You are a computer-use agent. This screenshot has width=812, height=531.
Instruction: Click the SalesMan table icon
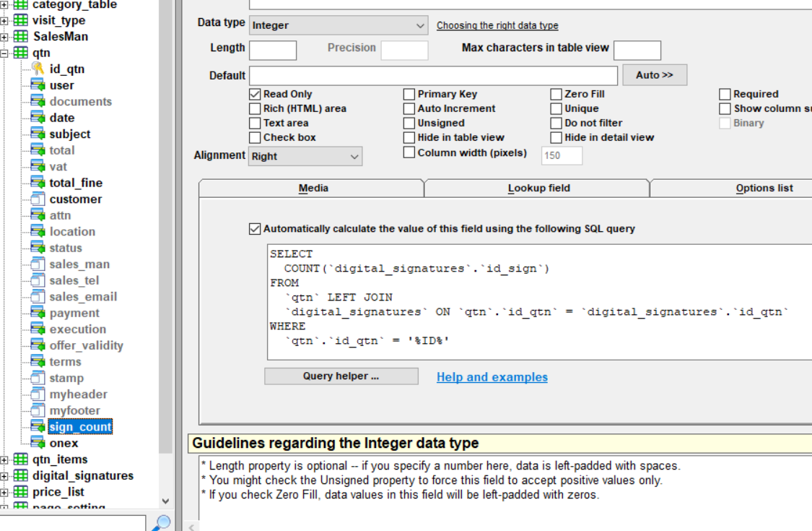tap(21, 36)
